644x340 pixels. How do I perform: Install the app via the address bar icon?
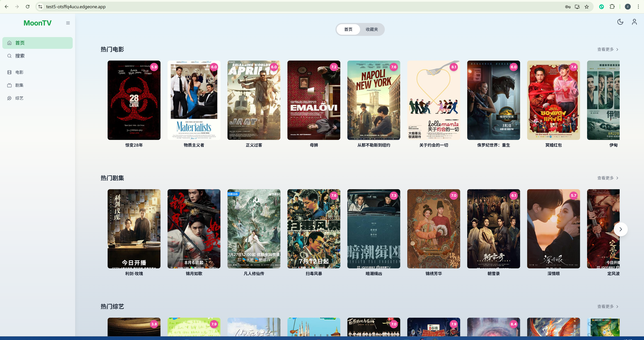(577, 7)
